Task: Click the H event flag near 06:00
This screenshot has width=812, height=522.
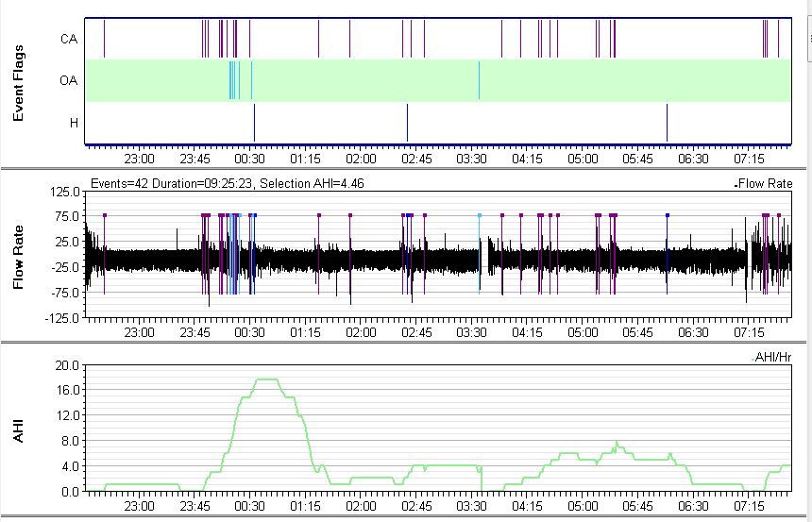Action: tap(667, 123)
